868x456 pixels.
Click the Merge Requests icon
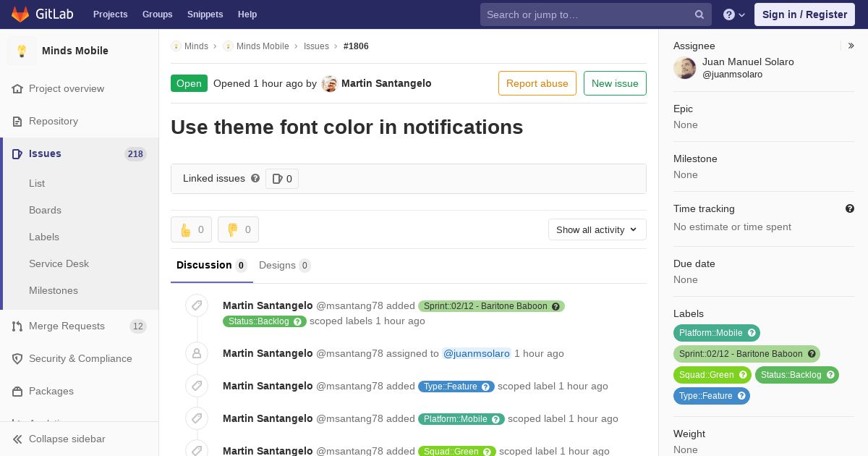click(x=17, y=326)
